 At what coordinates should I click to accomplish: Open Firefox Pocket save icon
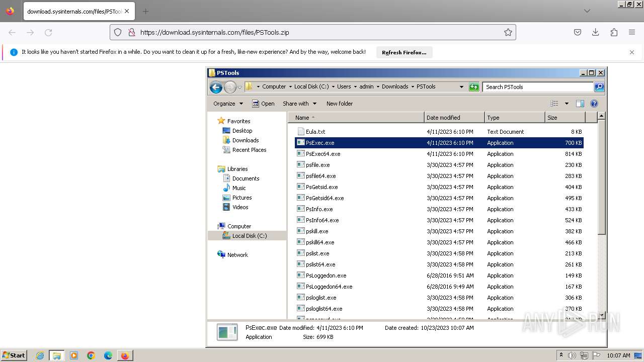578,32
